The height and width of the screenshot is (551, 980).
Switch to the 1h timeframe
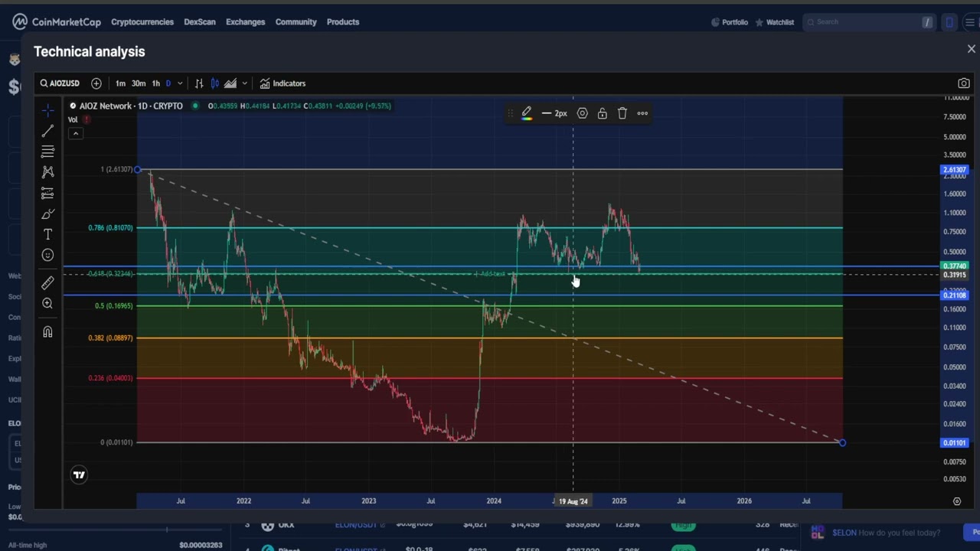click(x=156, y=83)
